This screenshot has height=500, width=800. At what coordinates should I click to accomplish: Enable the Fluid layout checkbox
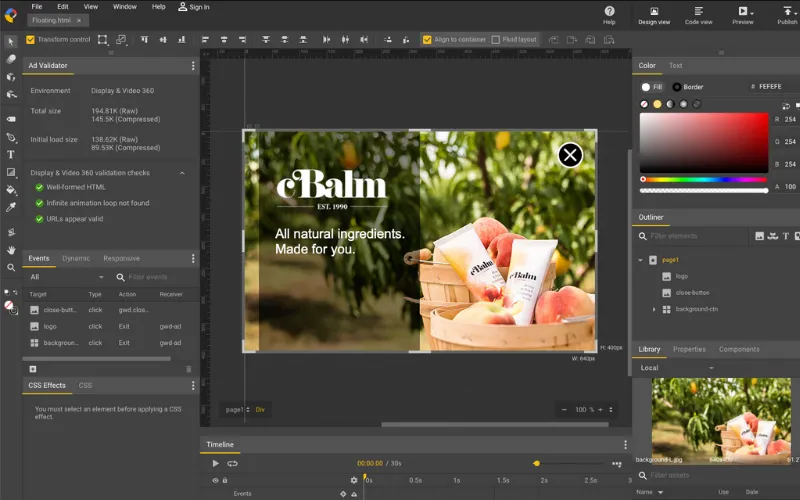(495, 39)
